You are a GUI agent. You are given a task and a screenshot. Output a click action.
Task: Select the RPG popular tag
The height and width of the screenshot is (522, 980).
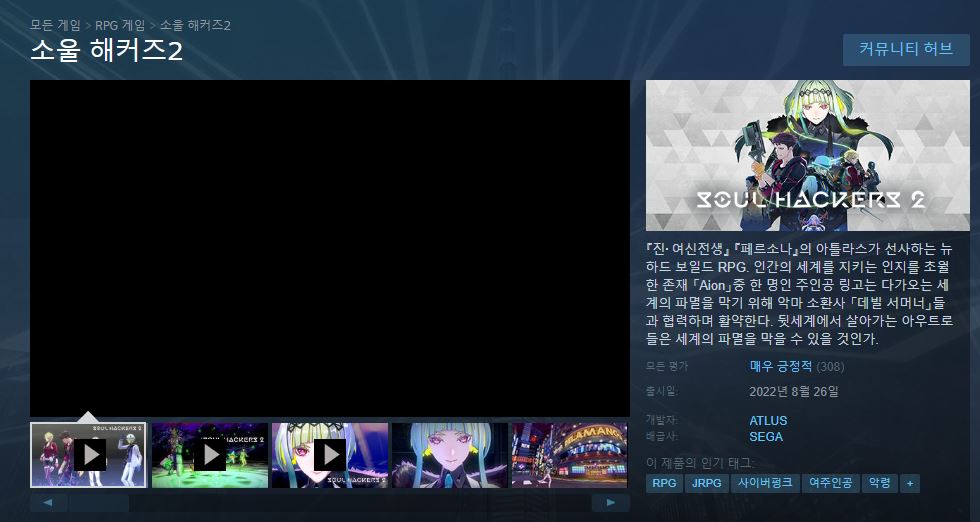(x=664, y=483)
